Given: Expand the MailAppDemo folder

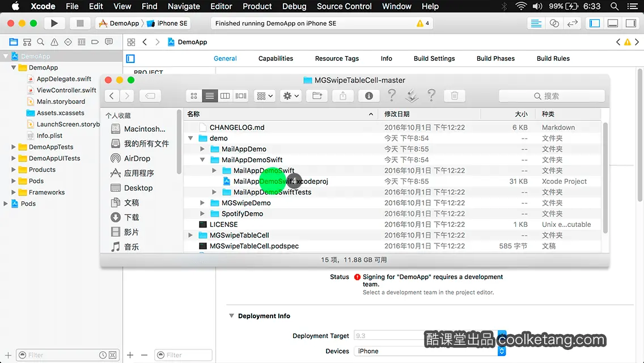Looking at the screenshot, I should (x=202, y=149).
